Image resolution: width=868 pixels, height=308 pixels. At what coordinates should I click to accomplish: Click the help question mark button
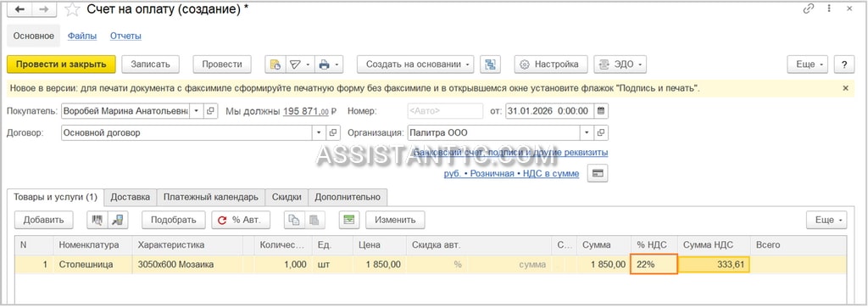click(x=844, y=64)
